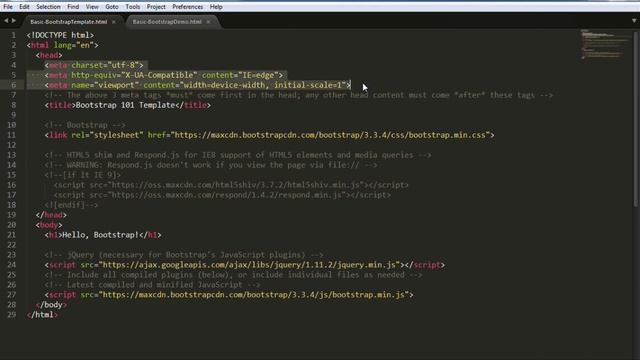Click the lang="en" attribute
Image resolution: width=640 pixels, height=360 pixels.
pyautogui.click(x=73, y=45)
